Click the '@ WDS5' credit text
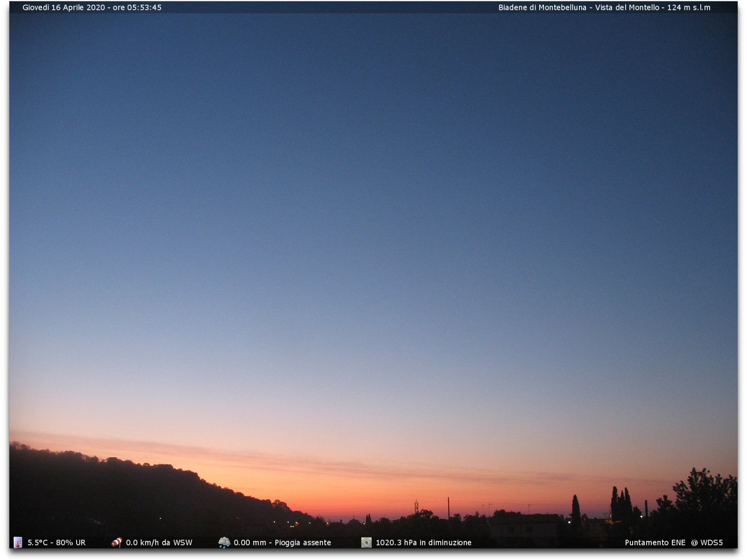Screen dimensions: 747x560 [x=707, y=543]
